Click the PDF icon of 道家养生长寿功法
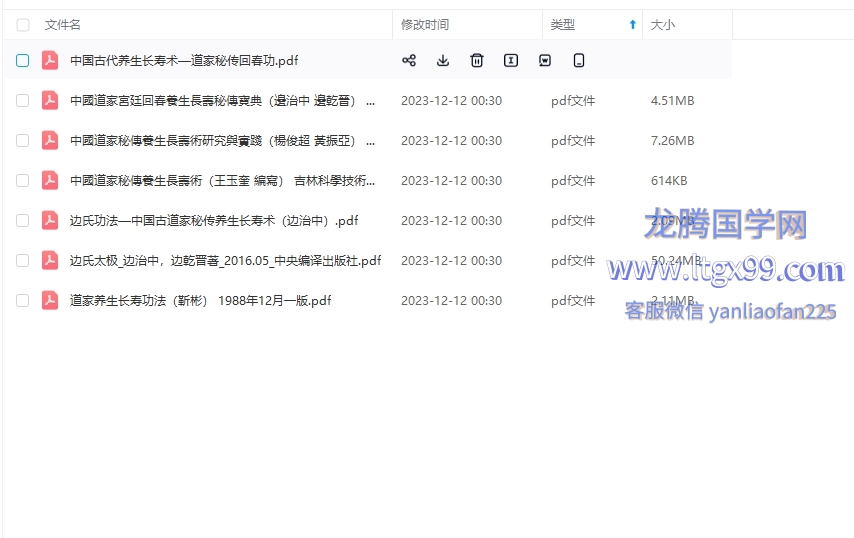The width and height of the screenshot is (854, 538). point(50,301)
